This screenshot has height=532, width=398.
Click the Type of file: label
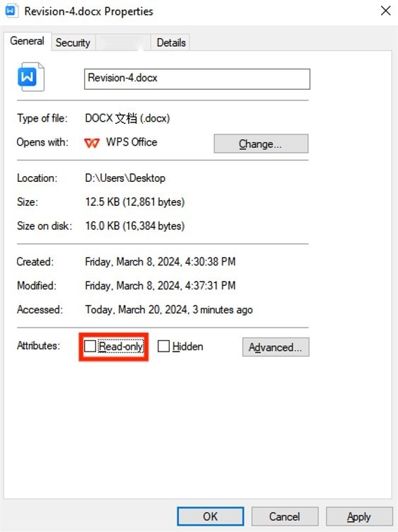coord(42,118)
